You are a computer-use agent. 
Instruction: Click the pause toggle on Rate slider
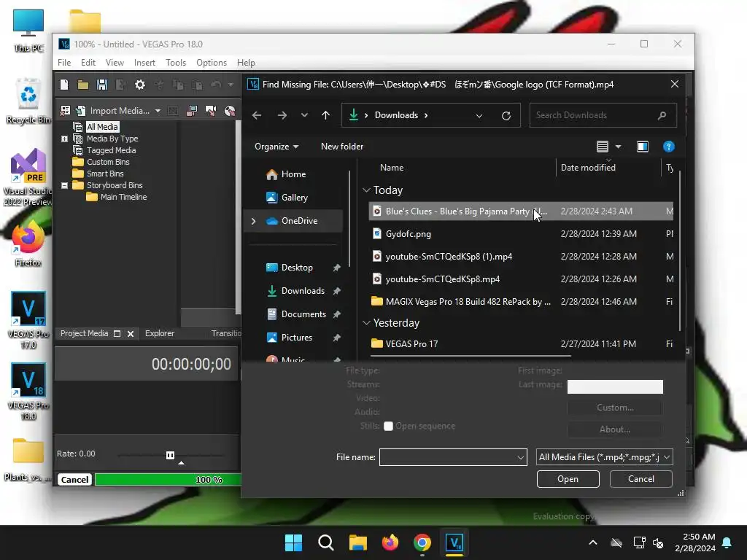point(170,455)
